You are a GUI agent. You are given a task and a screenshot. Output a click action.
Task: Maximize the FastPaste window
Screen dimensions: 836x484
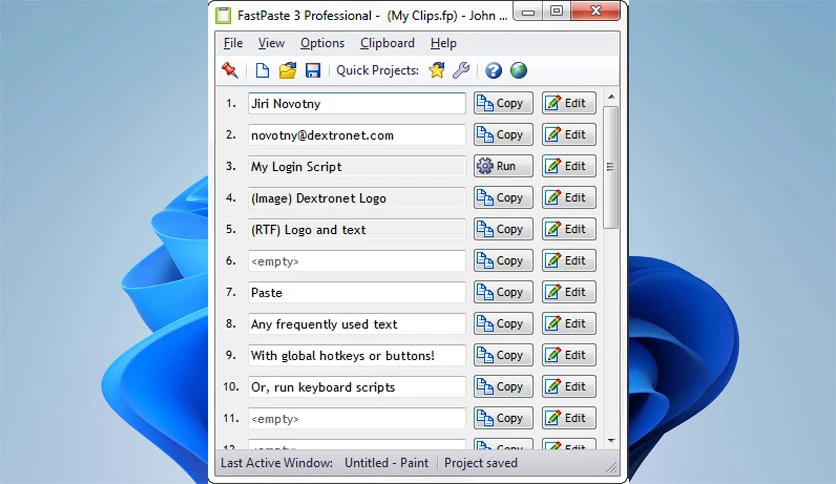pos(556,11)
